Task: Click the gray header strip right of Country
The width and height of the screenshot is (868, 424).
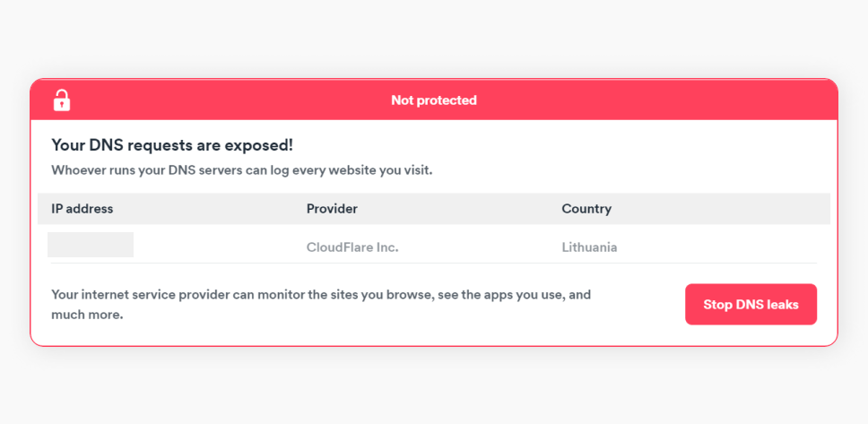Action: [720, 209]
